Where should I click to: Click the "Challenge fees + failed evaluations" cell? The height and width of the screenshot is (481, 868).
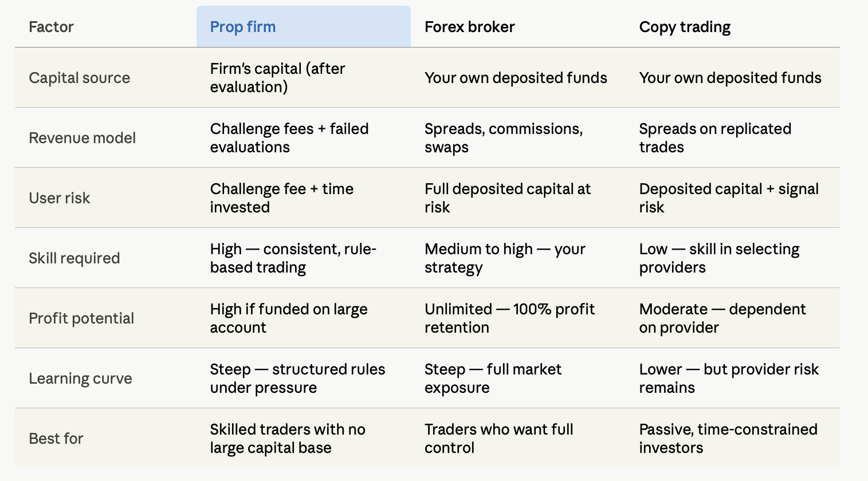pyautogui.click(x=289, y=138)
